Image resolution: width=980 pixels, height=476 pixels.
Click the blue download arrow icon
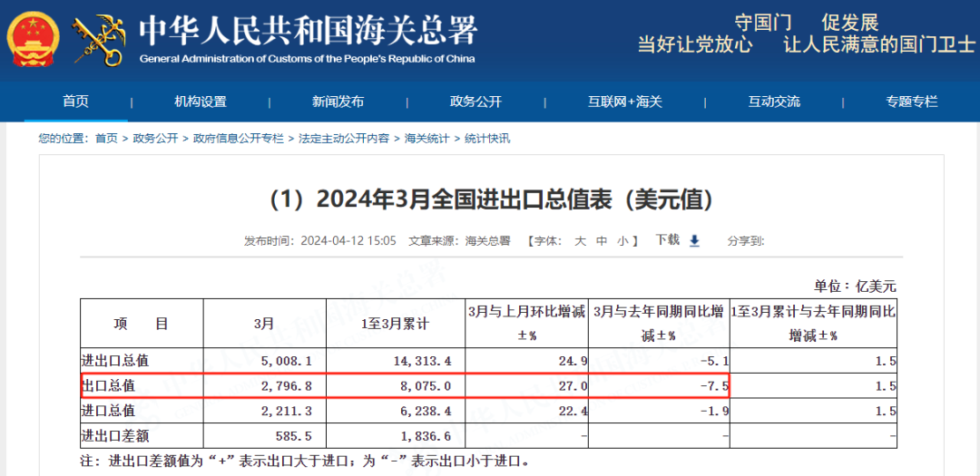(694, 240)
